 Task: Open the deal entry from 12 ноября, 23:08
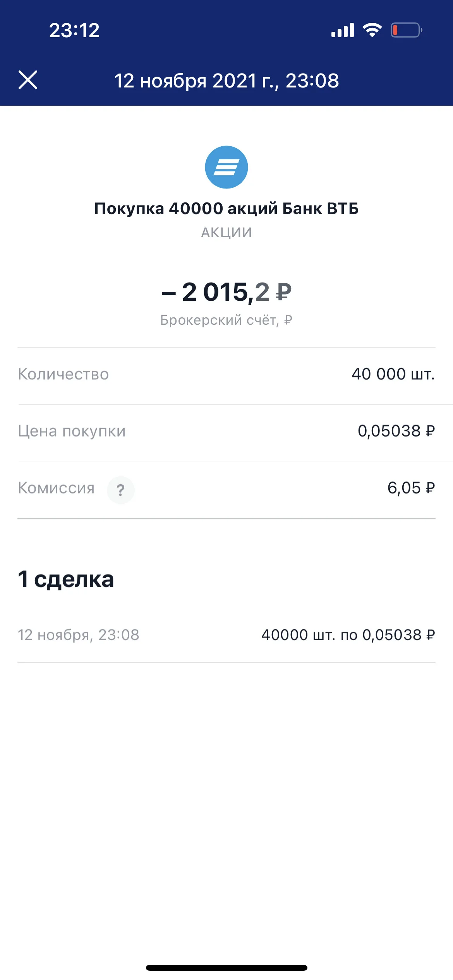(x=226, y=635)
